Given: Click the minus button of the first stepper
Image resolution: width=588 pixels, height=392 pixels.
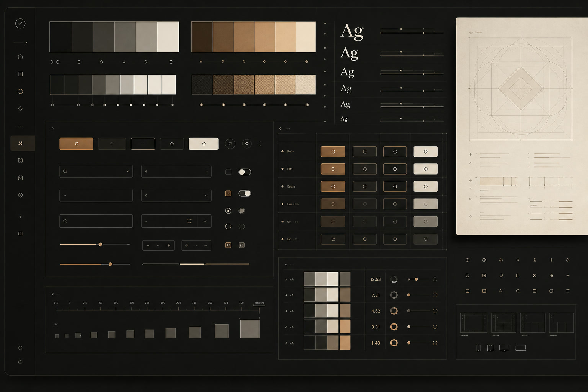Looking at the screenshot, I should coord(148,245).
